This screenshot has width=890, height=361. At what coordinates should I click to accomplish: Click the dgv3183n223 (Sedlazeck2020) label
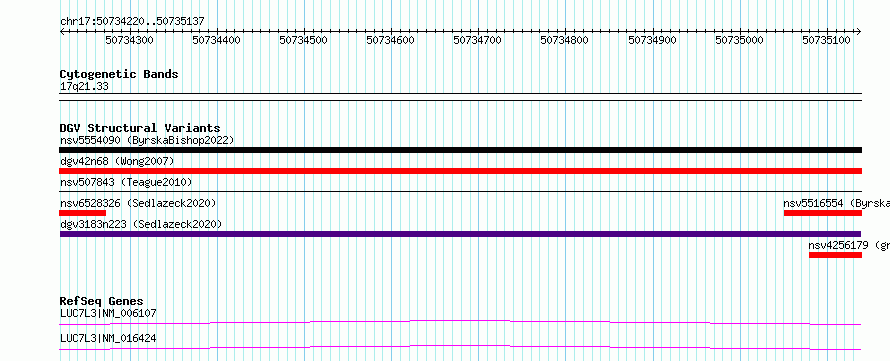tap(141, 224)
